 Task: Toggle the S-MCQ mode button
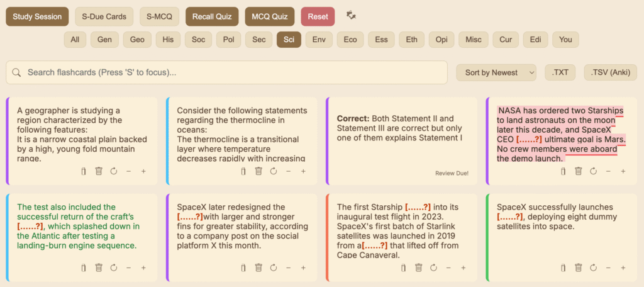(160, 16)
